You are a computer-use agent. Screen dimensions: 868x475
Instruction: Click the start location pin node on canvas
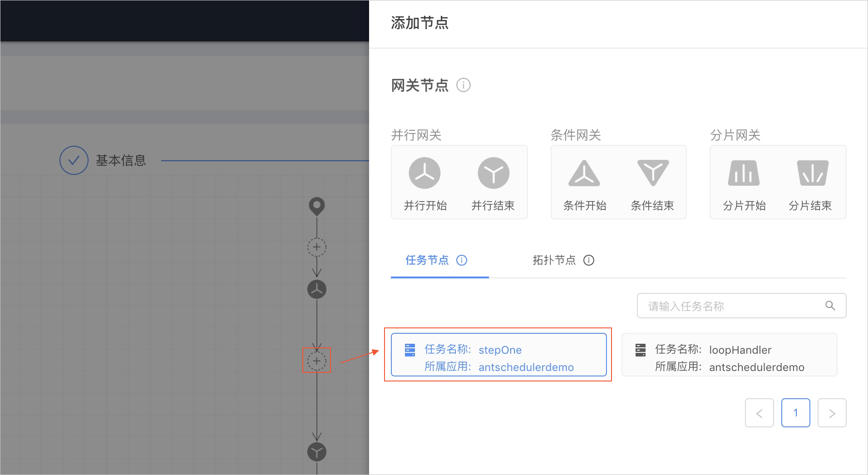click(x=317, y=206)
